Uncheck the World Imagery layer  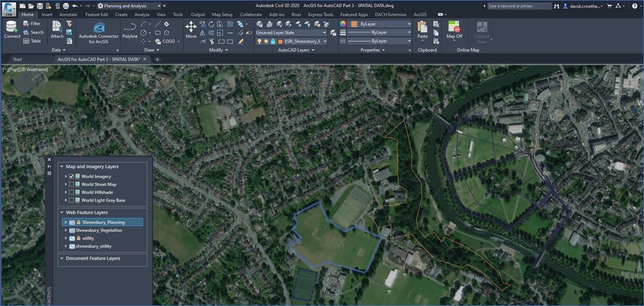(x=71, y=177)
